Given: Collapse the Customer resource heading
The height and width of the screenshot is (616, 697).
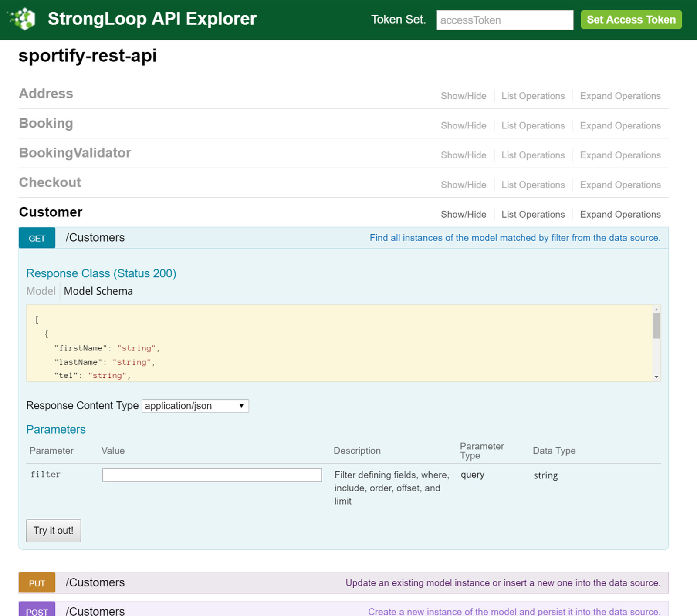Looking at the screenshot, I should click(51, 212).
